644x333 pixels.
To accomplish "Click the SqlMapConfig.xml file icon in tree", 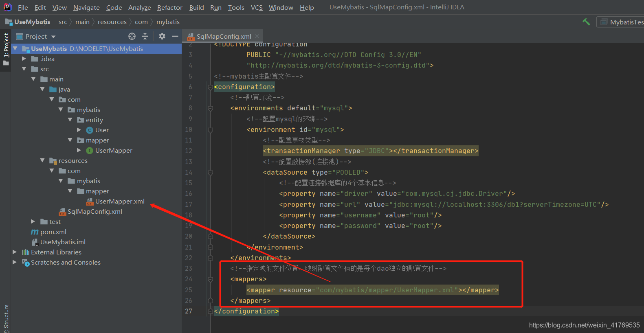I will click(x=62, y=212).
